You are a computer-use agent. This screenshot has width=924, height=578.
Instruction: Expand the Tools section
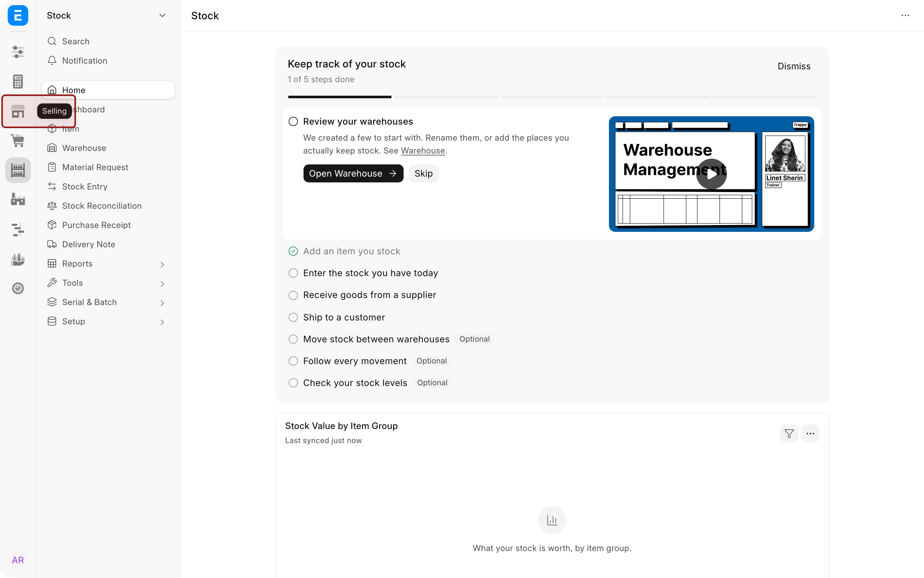tap(162, 283)
